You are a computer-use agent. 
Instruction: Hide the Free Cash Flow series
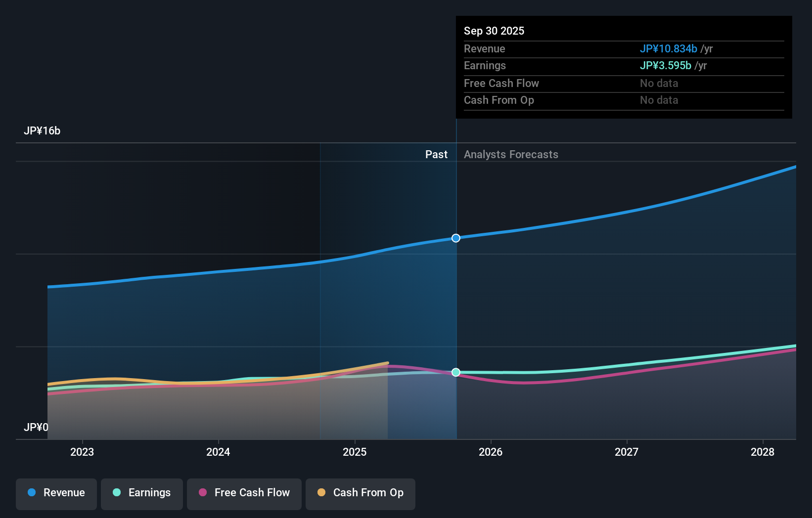tap(244, 494)
